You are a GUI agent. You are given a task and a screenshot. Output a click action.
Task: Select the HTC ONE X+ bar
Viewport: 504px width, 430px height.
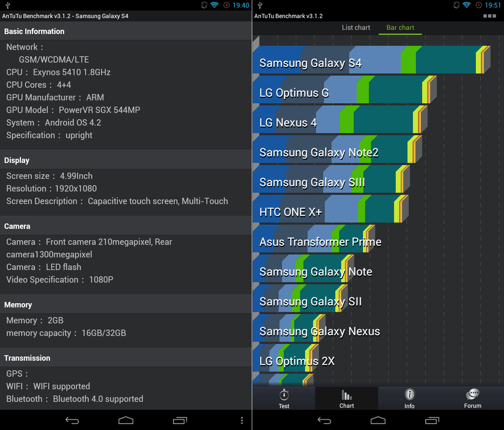pyautogui.click(x=331, y=209)
